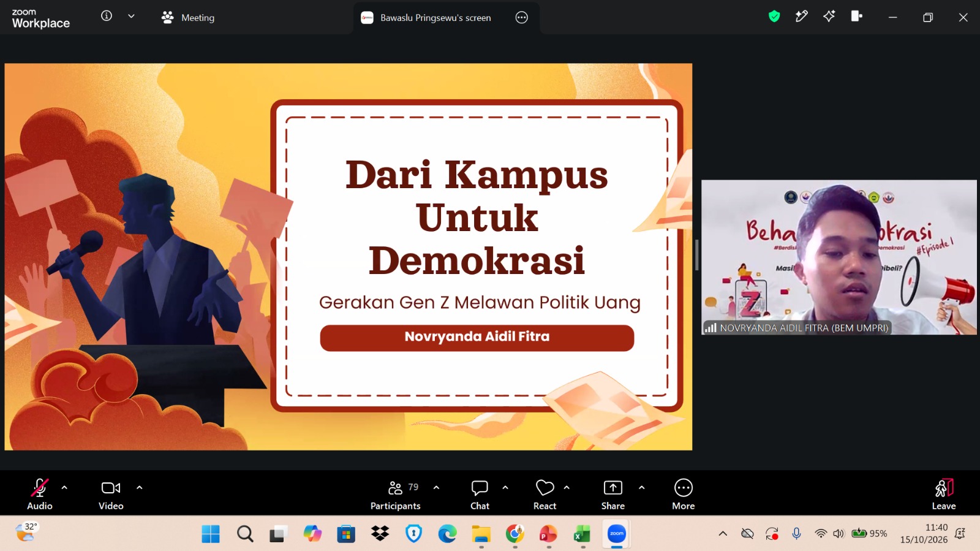
Task: Open the AI Companion sparkle icon
Action: [829, 17]
